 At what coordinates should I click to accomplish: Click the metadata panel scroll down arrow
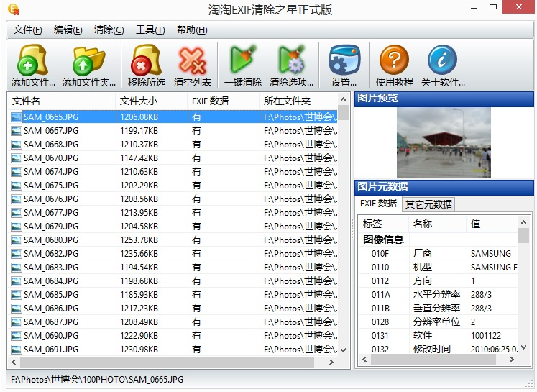523,347
